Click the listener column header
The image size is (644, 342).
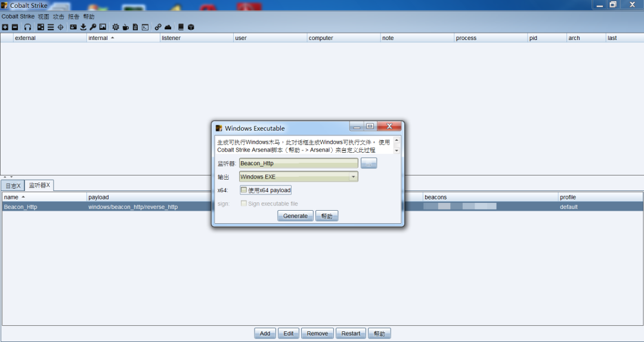tap(197, 38)
